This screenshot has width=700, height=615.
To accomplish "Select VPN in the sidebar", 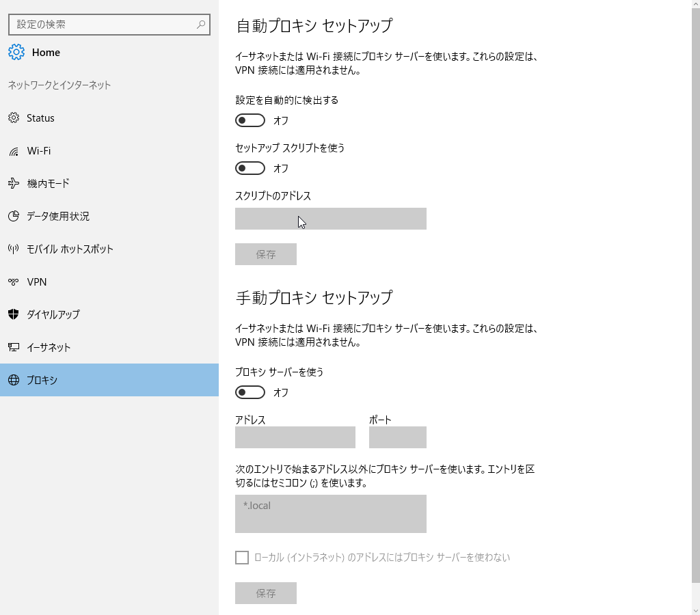I will (109, 282).
